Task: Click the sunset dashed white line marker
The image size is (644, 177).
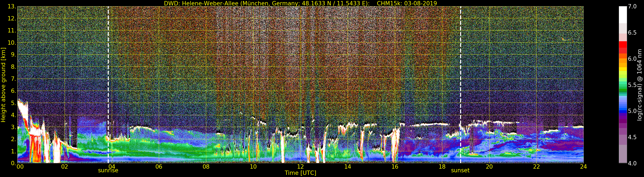Action: coord(461,85)
